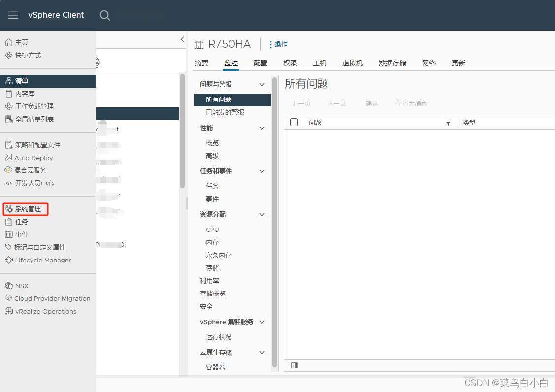Click the Tasks (任务) clipboard icon
Image resolution: width=555 pixels, height=392 pixels.
[x=9, y=222]
